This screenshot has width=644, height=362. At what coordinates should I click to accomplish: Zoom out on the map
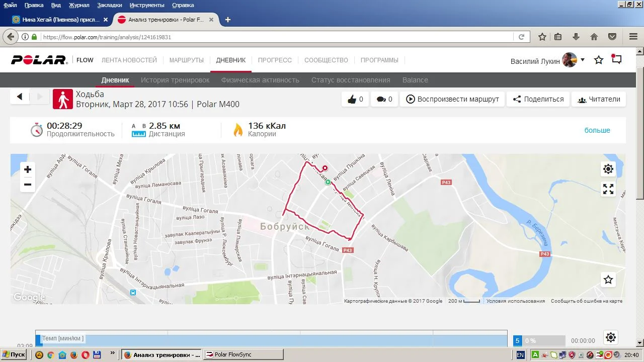coord(28,185)
